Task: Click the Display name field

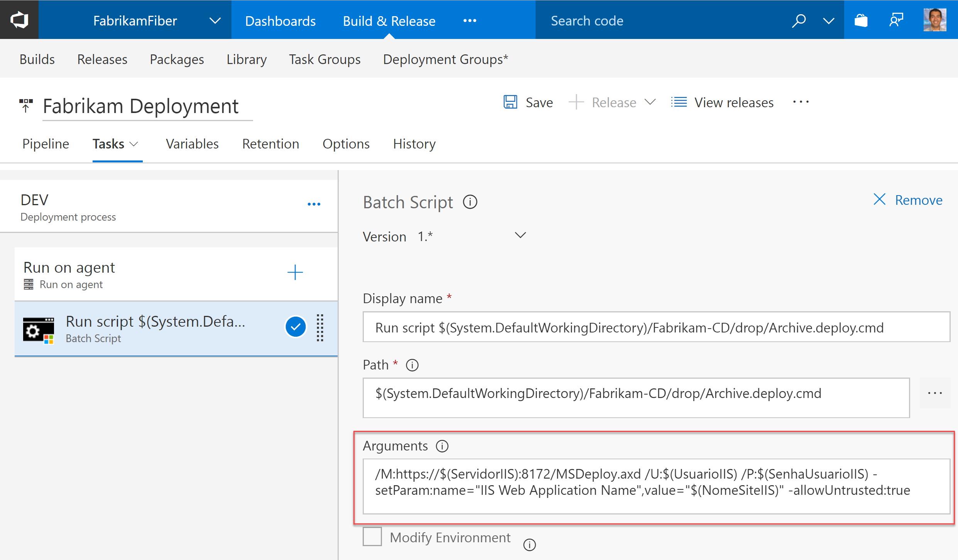Action: pyautogui.click(x=656, y=327)
